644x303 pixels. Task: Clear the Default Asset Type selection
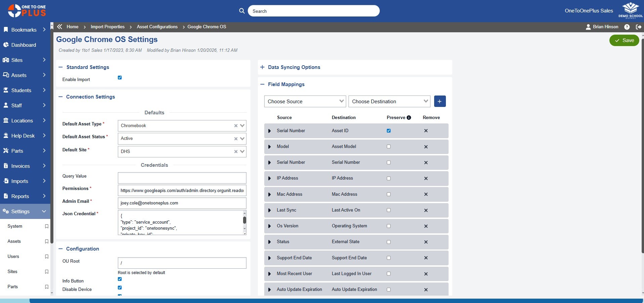point(236,126)
